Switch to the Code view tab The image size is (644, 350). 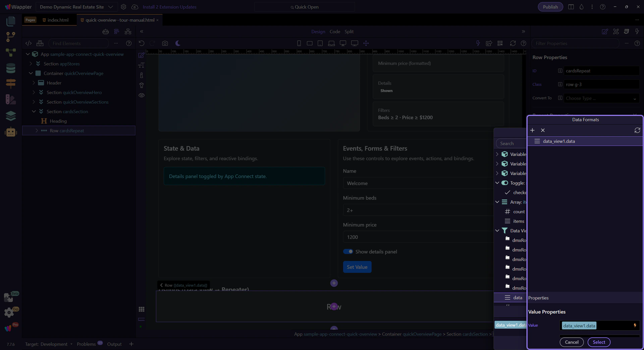click(335, 32)
